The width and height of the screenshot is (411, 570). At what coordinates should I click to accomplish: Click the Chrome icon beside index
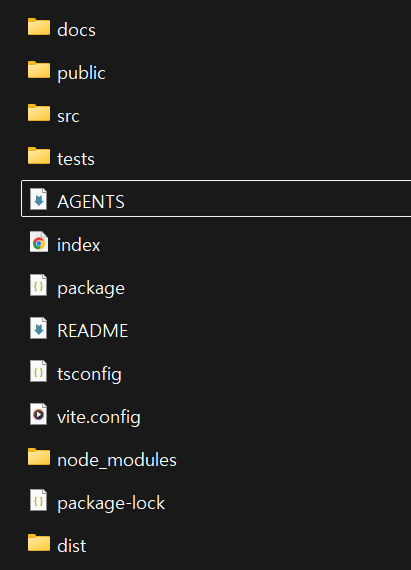coord(39,242)
